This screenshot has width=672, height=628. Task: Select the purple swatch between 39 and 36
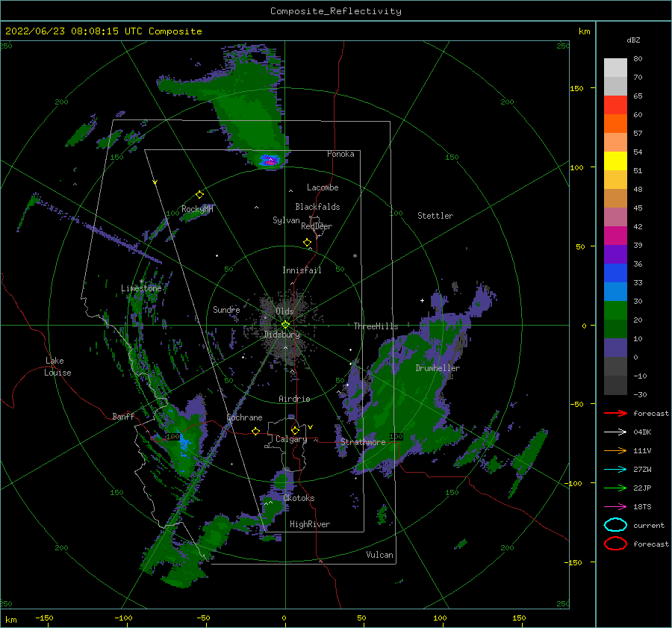pyautogui.click(x=615, y=255)
